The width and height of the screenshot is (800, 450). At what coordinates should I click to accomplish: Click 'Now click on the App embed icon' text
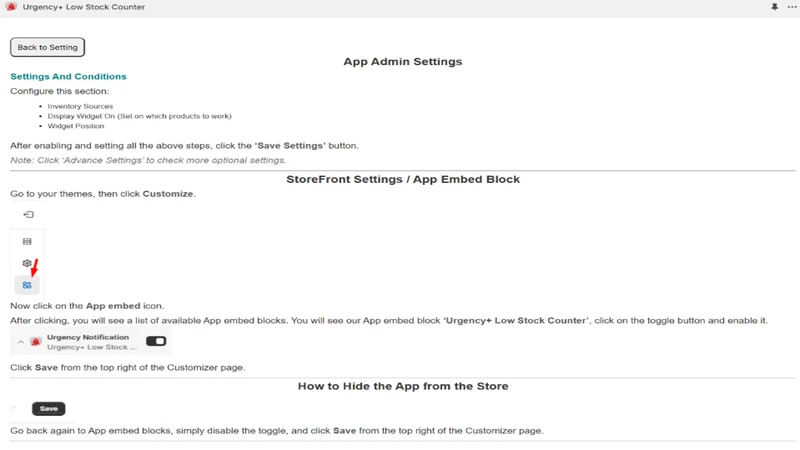coord(87,306)
